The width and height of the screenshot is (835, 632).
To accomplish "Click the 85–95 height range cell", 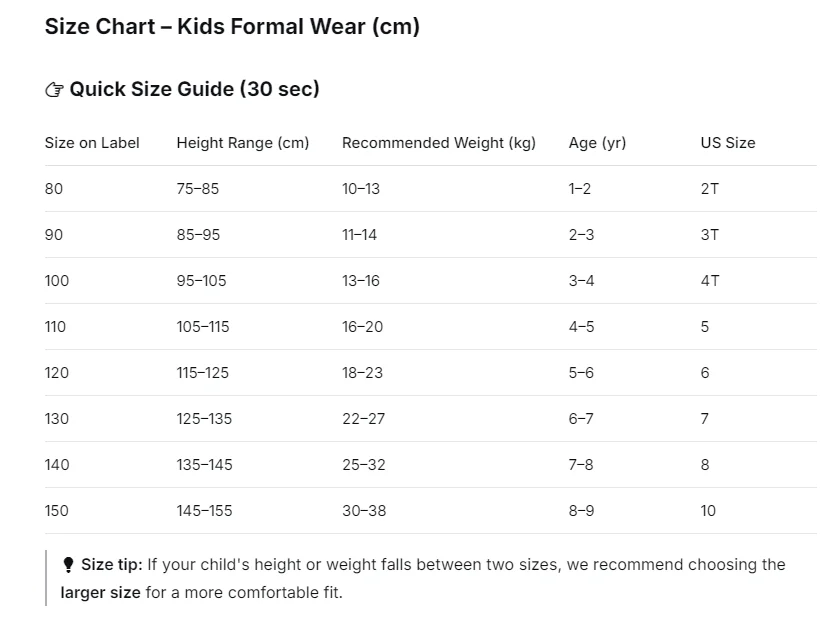I will pos(198,235).
